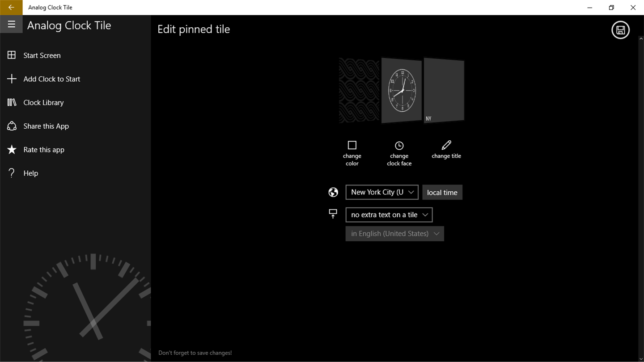644x362 pixels.
Task: Click the Clock Library books icon
Action: coord(12,102)
